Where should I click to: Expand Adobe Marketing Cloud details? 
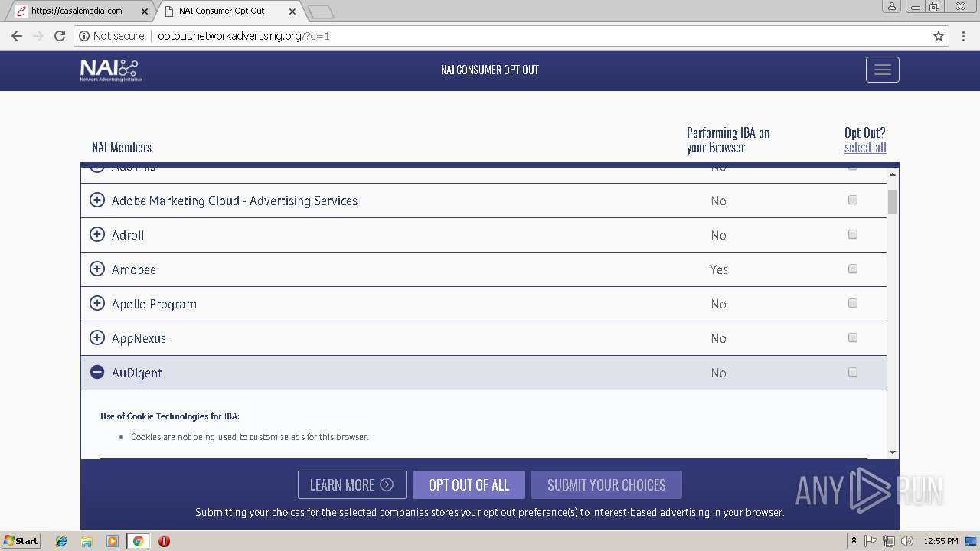[x=97, y=201]
